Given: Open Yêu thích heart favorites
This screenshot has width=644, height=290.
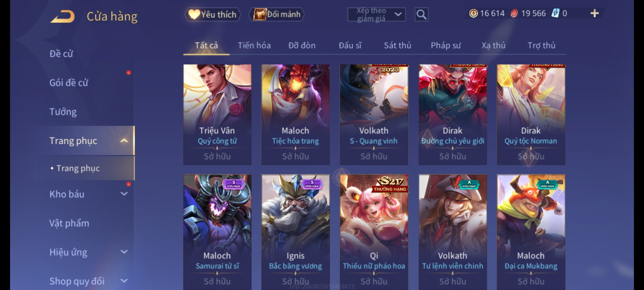Looking at the screenshot, I should coord(213,14).
